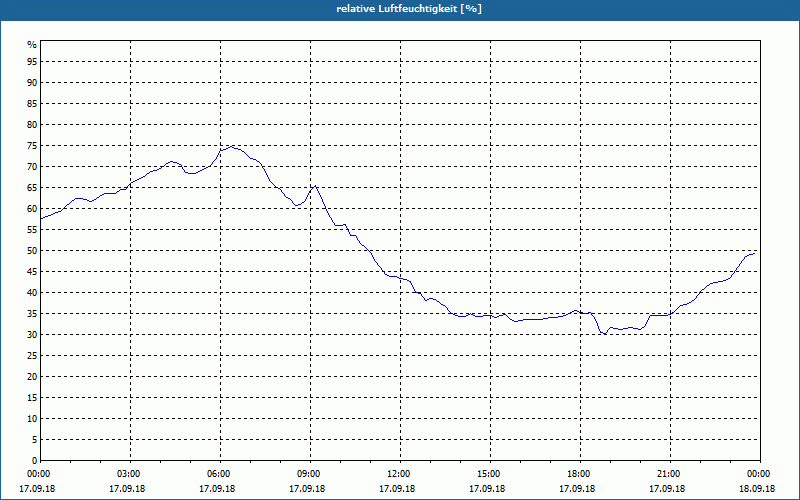The height and width of the screenshot is (500, 800).
Task: Pick the y-axis label '30'
Action: point(32,334)
